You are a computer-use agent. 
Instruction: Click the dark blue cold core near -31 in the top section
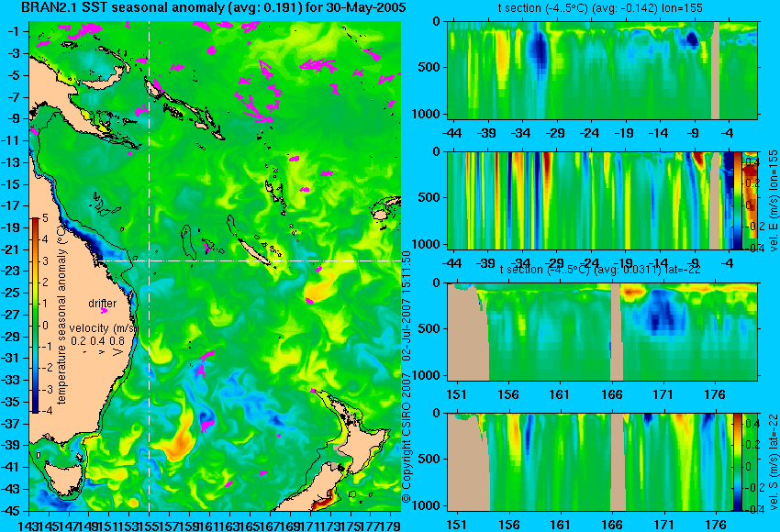click(540, 50)
